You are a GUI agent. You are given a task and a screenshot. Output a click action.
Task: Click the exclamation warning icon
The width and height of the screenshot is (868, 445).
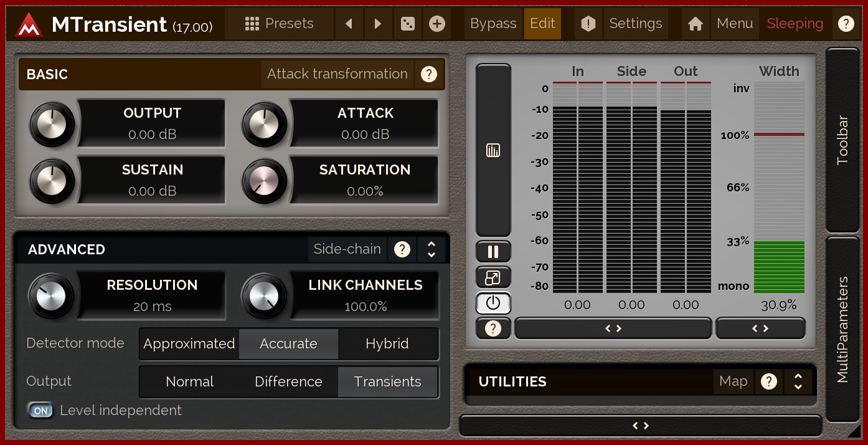point(588,24)
